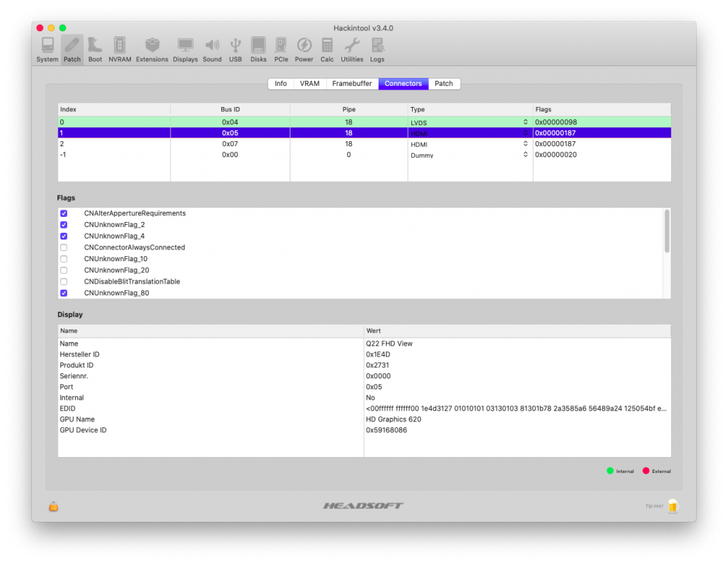
Task: Open the Boot section icon
Action: click(x=95, y=49)
